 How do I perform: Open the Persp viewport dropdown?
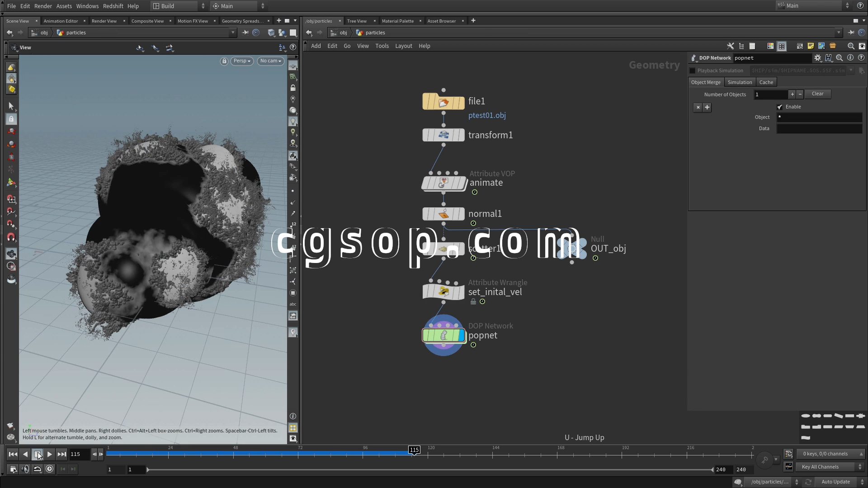tap(242, 61)
